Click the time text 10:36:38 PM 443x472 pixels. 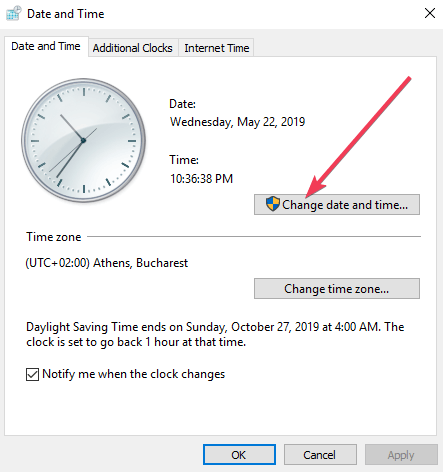coord(201,179)
